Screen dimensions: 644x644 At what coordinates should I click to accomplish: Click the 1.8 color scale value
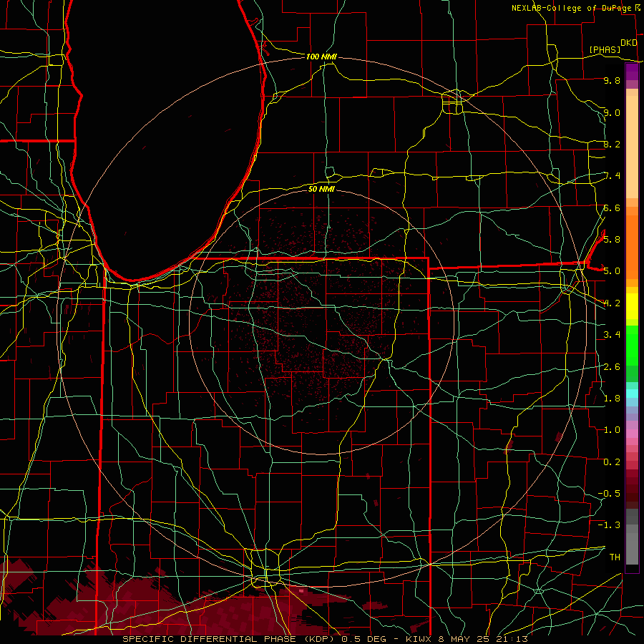coord(612,399)
